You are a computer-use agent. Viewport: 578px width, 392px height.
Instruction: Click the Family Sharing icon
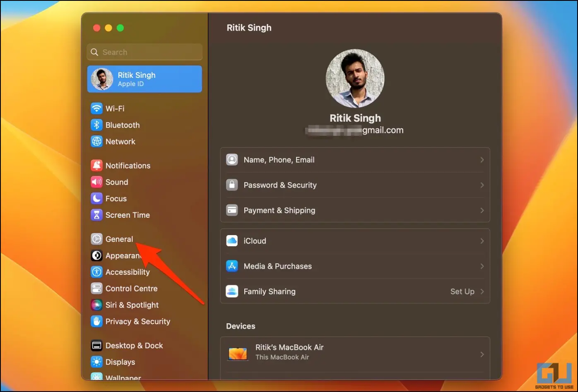pos(232,291)
